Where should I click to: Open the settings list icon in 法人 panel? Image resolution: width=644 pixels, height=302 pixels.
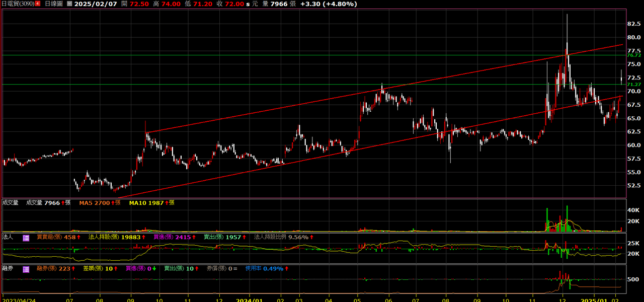click(x=26, y=237)
